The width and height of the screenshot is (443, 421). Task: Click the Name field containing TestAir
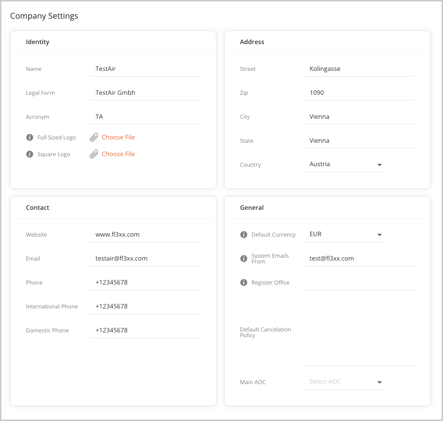pyautogui.click(x=145, y=69)
